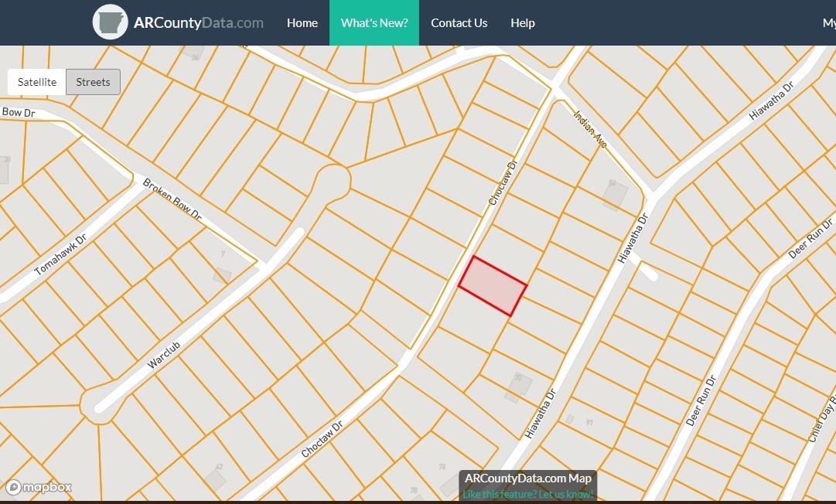Viewport: 836px width, 504px height.
Task: Select the red highlighted parcel
Action: pos(493,286)
